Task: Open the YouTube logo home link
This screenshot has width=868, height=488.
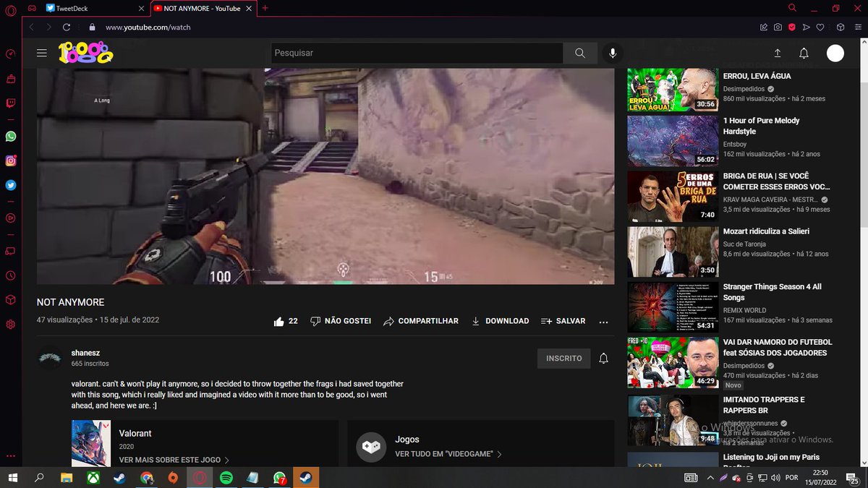Action: pos(85,53)
